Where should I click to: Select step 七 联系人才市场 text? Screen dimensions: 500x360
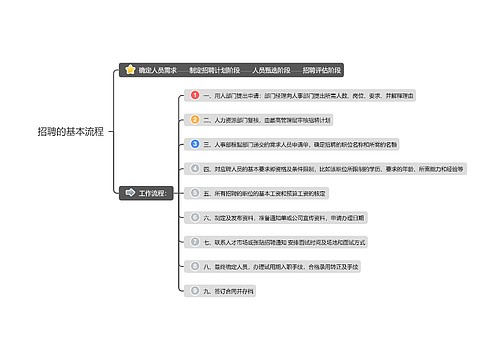284,242
